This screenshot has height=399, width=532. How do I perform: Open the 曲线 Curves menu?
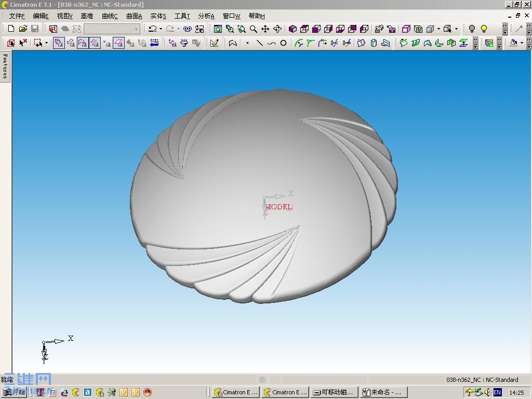[110, 16]
